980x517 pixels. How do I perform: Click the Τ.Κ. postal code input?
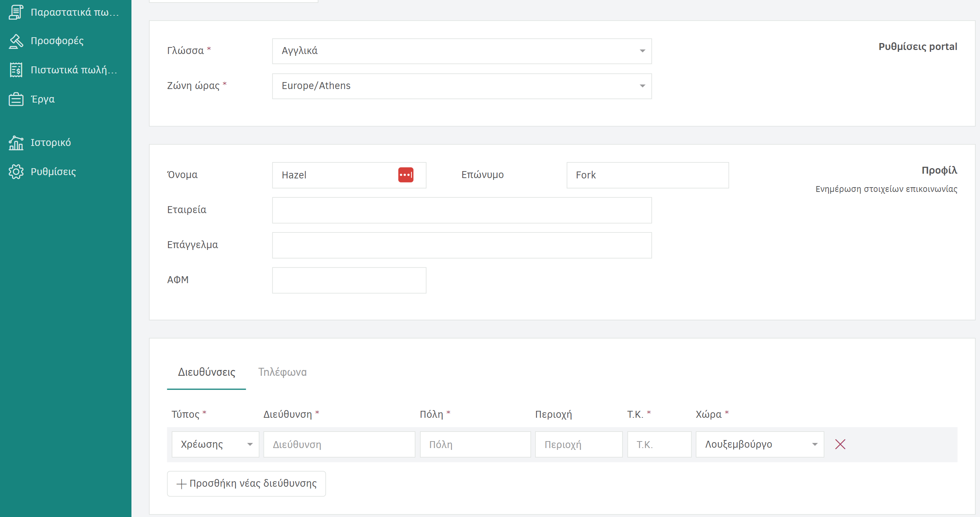point(659,444)
